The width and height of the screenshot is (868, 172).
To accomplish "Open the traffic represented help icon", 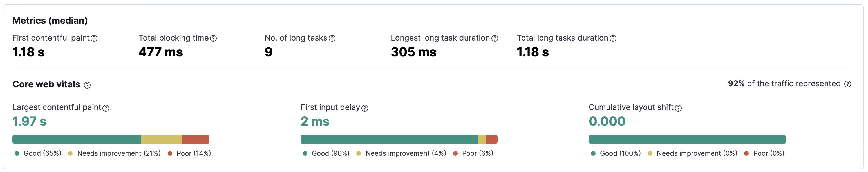I will (x=848, y=84).
